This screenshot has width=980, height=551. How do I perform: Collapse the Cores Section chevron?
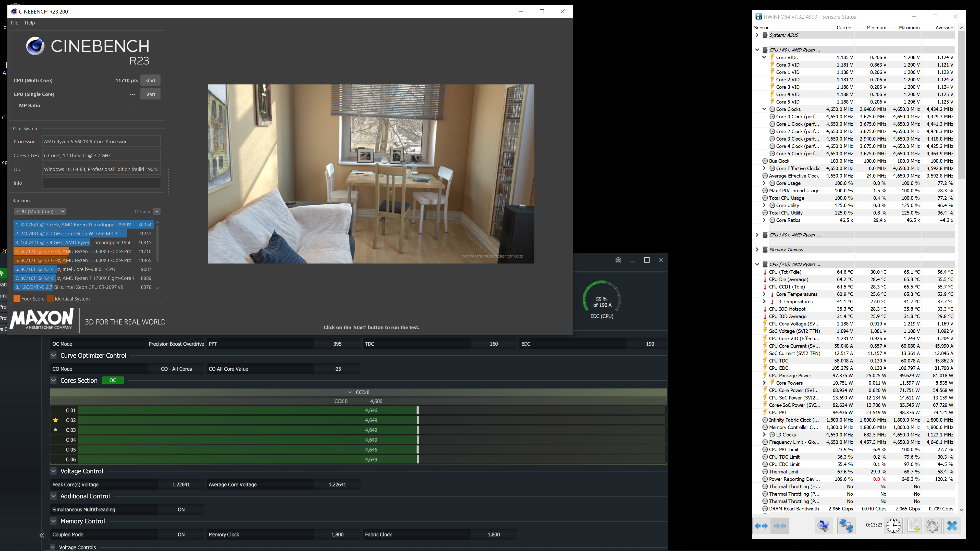click(54, 381)
